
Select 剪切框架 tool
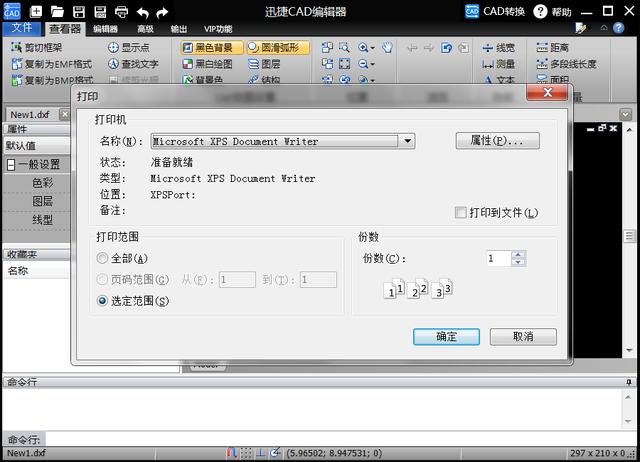coord(37,47)
